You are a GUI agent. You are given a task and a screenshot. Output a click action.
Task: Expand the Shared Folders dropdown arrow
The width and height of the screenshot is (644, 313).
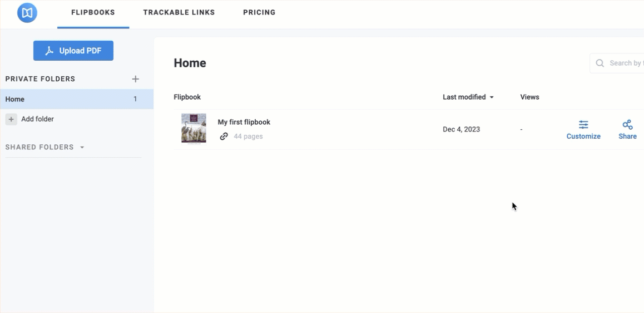click(x=82, y=148)
